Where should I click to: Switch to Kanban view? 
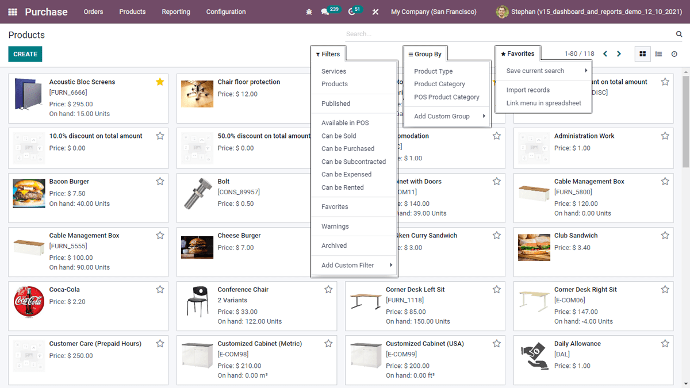pos(642,54)
